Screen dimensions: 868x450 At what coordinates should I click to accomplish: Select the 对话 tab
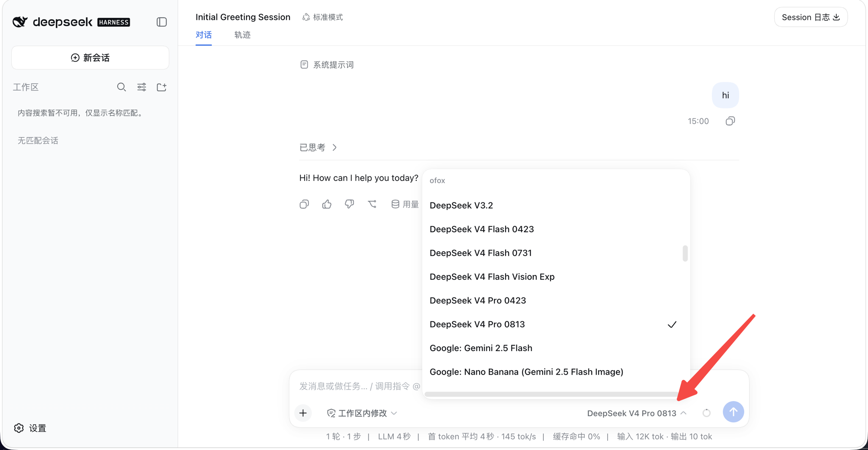pyautogui.click(x=204, y=35)
